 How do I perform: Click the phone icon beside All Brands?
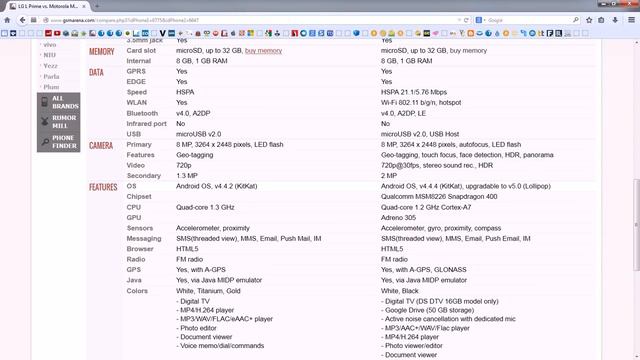point(44,102)
